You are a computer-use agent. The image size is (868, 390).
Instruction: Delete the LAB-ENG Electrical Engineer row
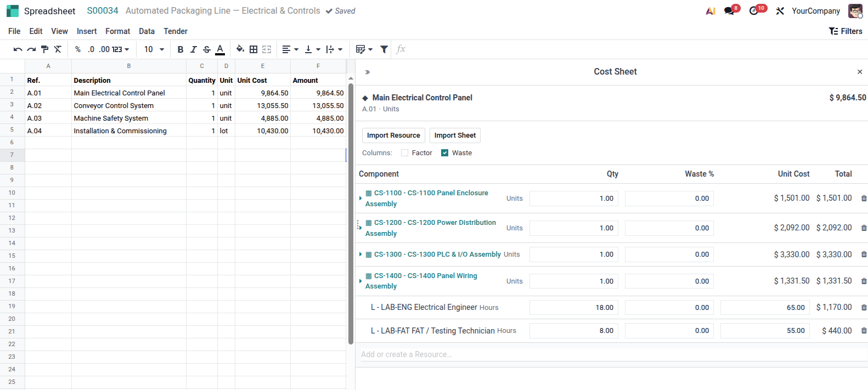[864, 308]
